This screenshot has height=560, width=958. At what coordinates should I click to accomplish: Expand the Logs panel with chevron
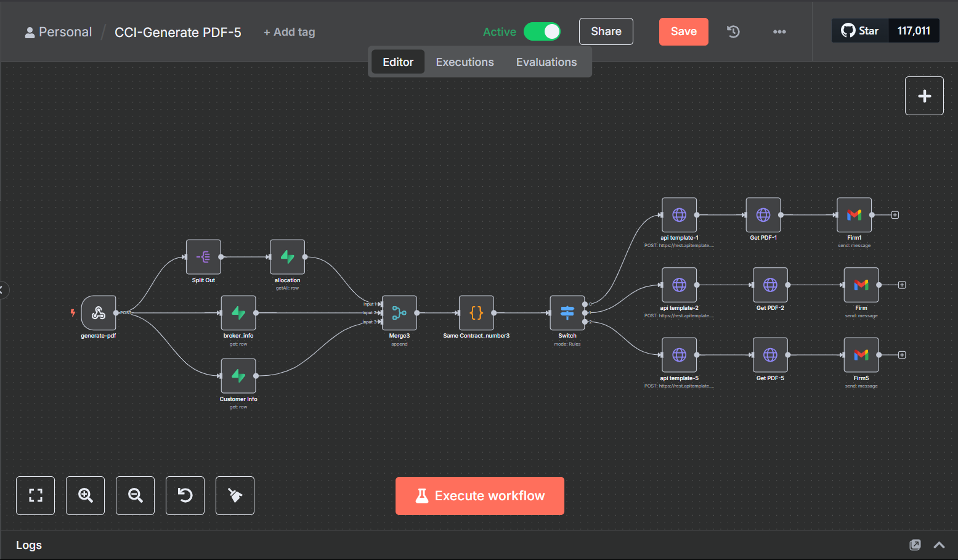click(x=939, y=545)
